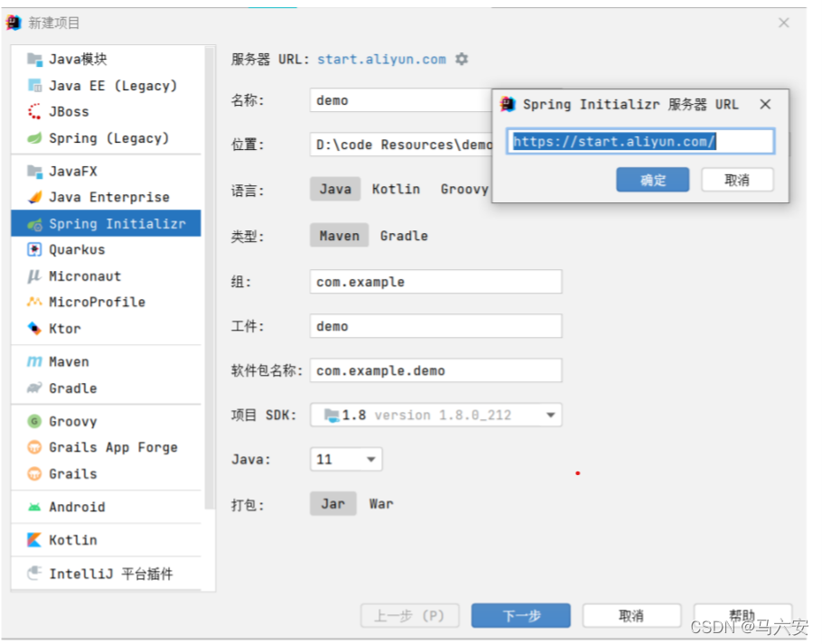
Task: Click the Gradle elephant icon
Action: (x=34, y=388)
